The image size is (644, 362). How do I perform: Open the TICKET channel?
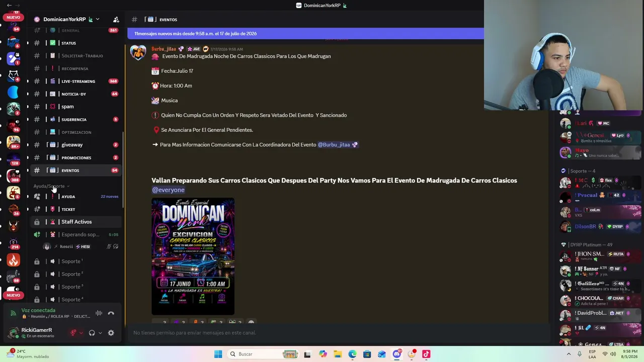75,209
